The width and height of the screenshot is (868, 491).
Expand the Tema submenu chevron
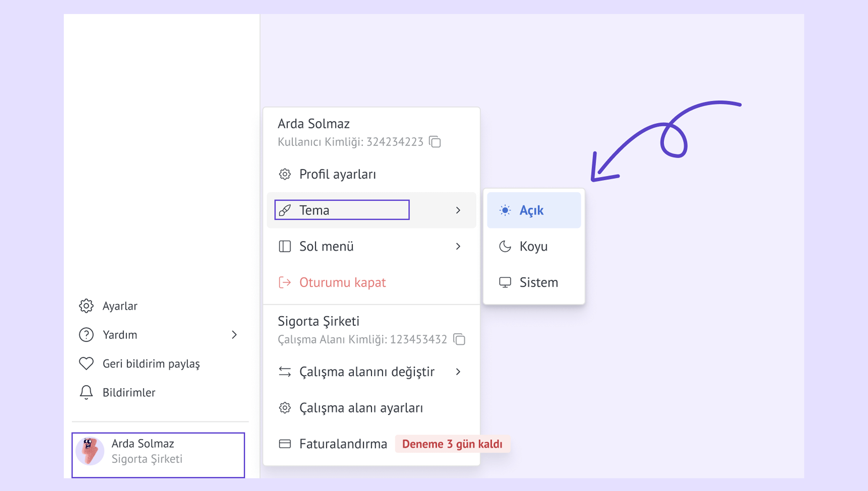coord(458,210)
